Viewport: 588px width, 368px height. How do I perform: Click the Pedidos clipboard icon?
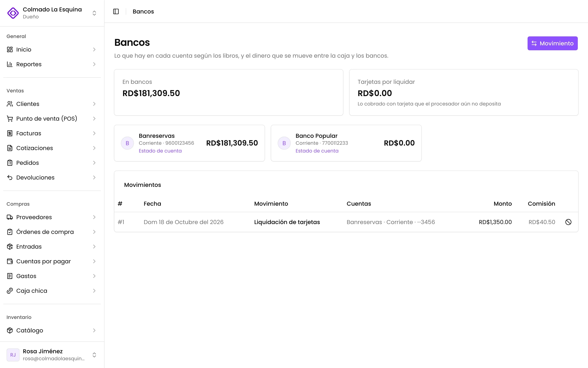click(10, 163)
